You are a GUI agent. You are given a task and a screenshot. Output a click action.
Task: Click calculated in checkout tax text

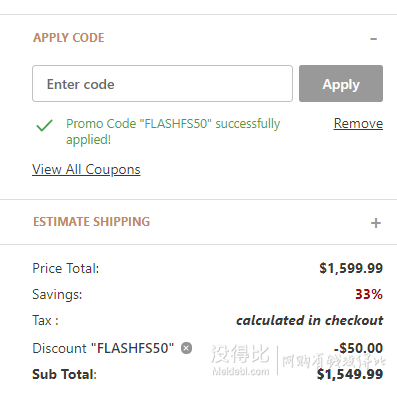[x=309, y=321]
